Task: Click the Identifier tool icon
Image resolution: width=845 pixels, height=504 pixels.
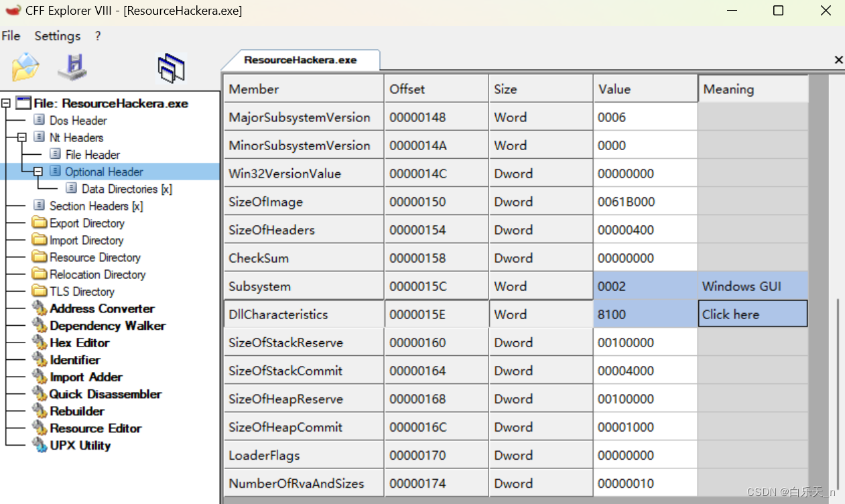Action: tap(40, 360)
